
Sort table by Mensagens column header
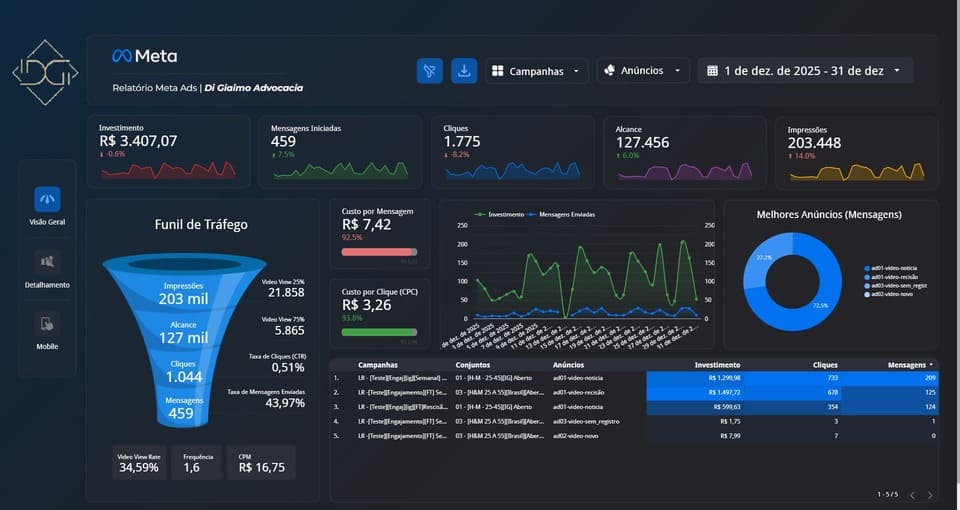tap(906, 365)
